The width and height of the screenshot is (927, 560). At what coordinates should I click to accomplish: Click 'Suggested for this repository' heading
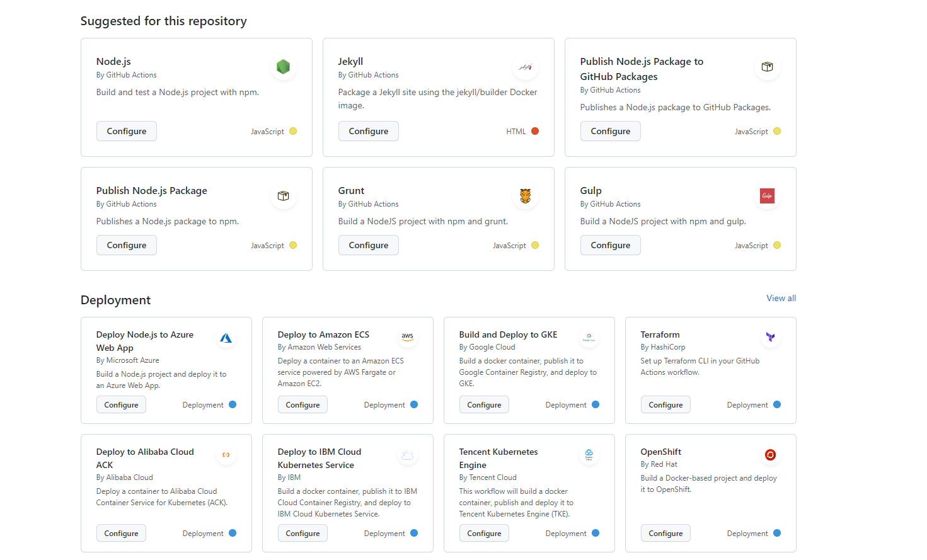(164, 21)
